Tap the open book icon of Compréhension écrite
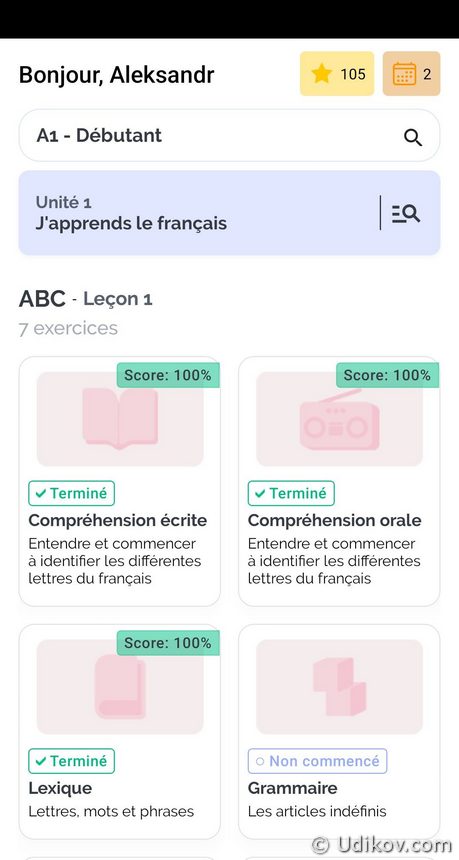 (120, 419)
